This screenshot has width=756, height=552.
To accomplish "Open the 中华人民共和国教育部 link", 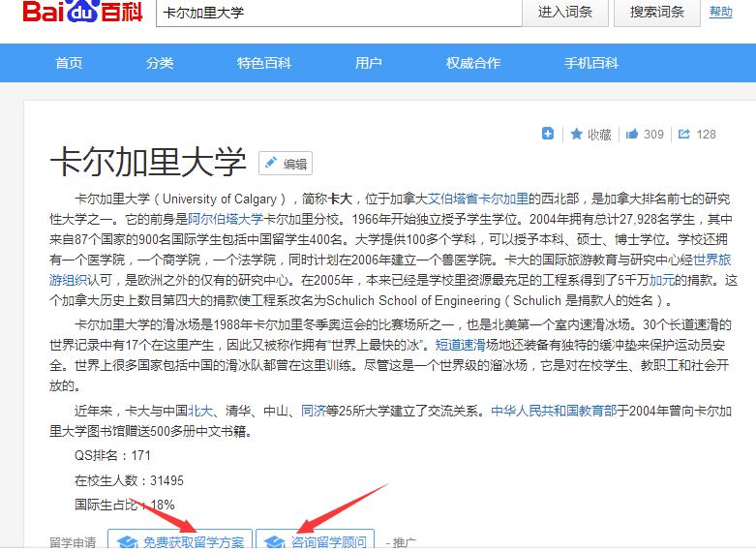I will click(554, 411).
